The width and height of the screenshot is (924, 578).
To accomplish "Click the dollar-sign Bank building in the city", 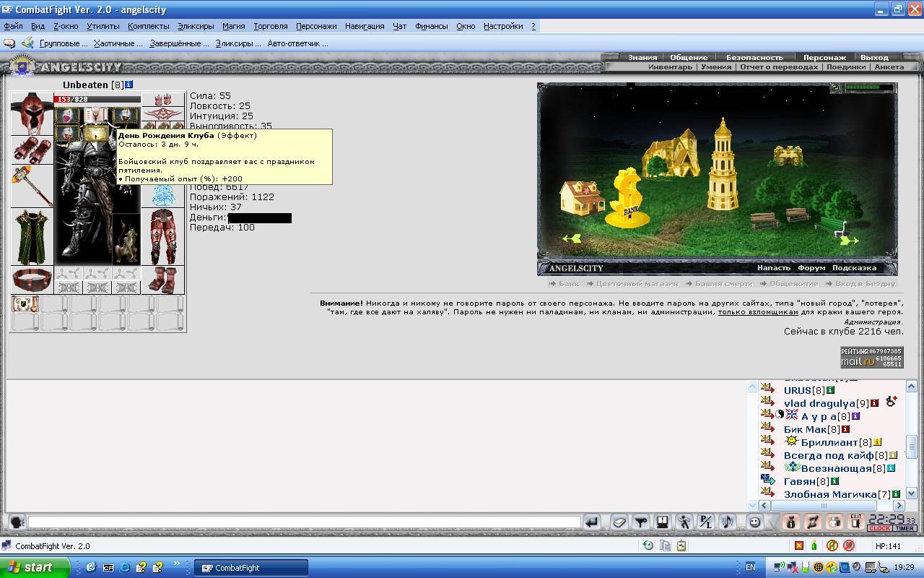I will [x=629, y=197].
